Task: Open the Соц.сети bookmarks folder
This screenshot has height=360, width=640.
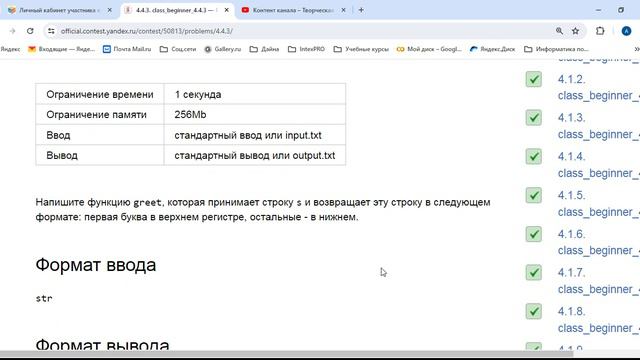Action: [178, 49]
